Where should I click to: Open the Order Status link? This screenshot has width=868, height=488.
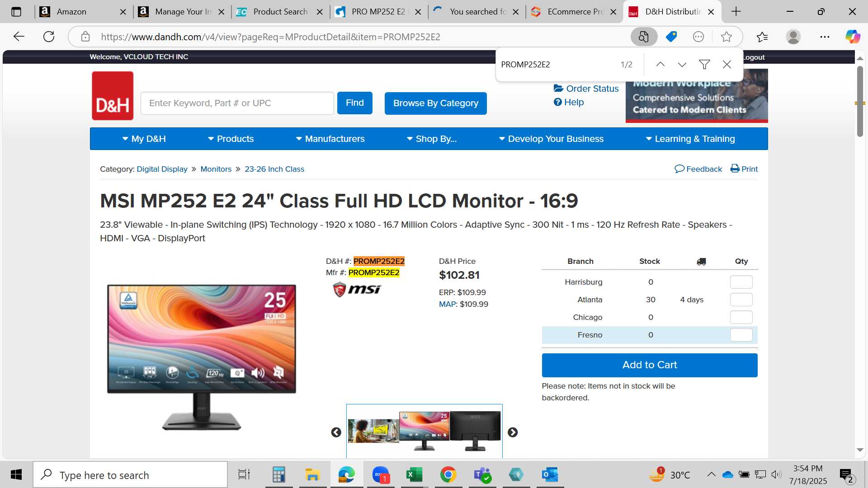(x=586, y=89)
